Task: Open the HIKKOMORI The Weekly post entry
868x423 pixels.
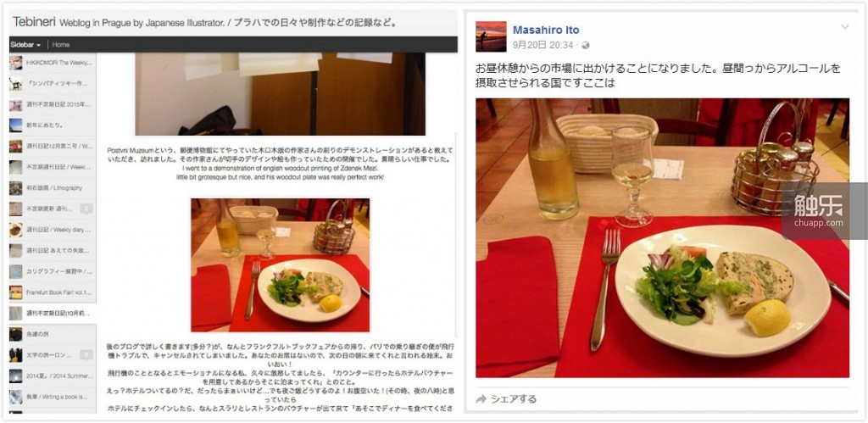Action: tap(53, 63)
